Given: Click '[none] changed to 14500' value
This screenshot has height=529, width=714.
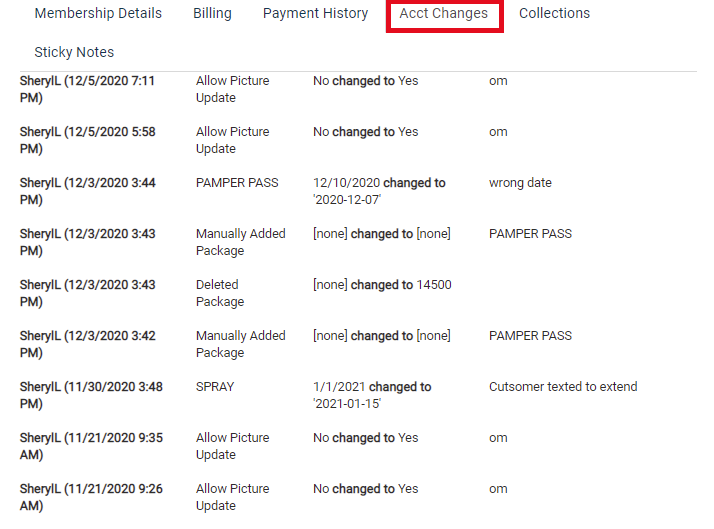Looking at the screenshot, I should coord(382,285).
